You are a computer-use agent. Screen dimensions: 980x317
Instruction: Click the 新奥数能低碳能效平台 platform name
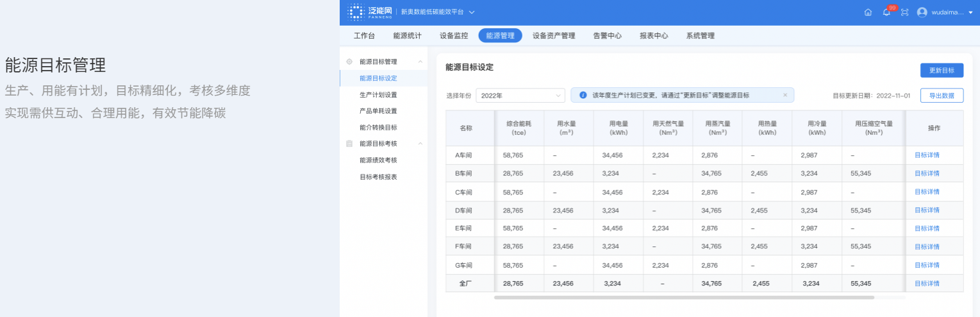432,12
